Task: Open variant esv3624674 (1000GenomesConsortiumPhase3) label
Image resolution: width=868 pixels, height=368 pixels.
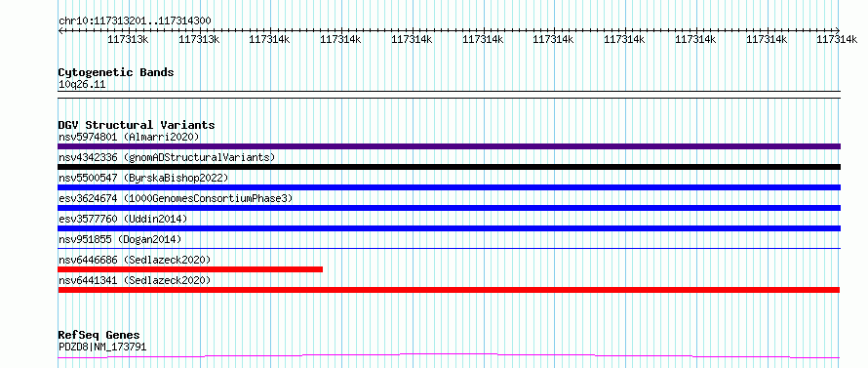Action: (176, 198)
